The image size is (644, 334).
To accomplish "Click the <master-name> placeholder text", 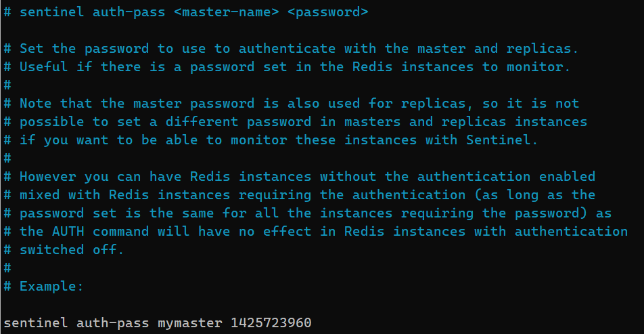I will pos(227,12).
